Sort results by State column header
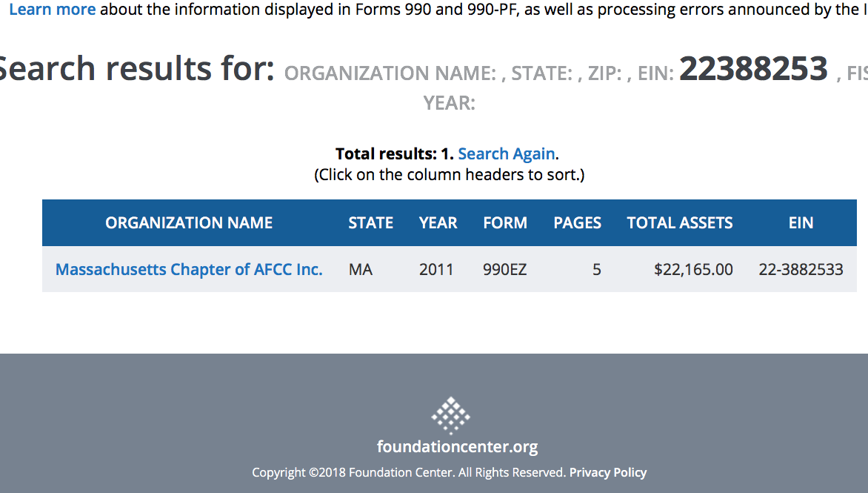This screenshot has width=868, height=493. (x=370, y=223)
